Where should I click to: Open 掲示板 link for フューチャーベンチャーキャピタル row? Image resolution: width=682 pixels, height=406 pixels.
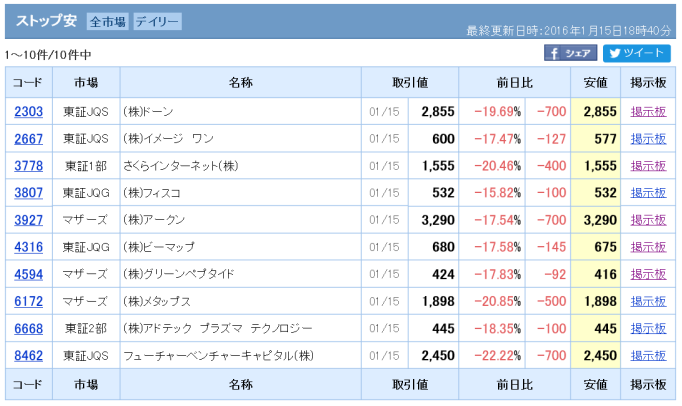point(648,354)
